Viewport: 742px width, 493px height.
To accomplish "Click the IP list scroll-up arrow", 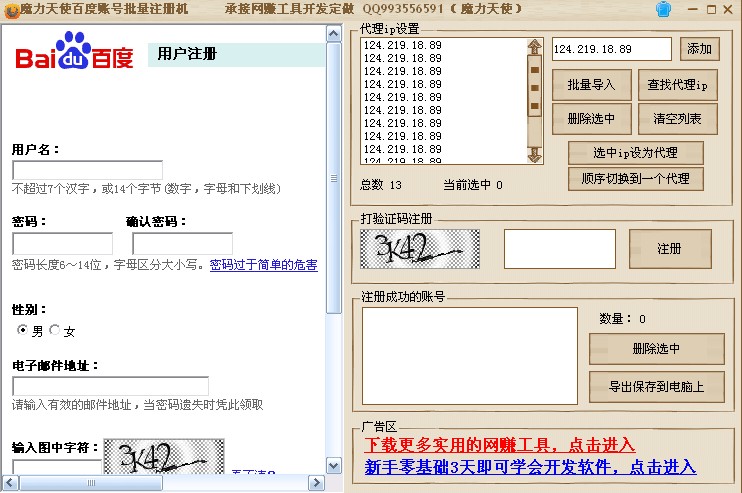I will (535, 46).
